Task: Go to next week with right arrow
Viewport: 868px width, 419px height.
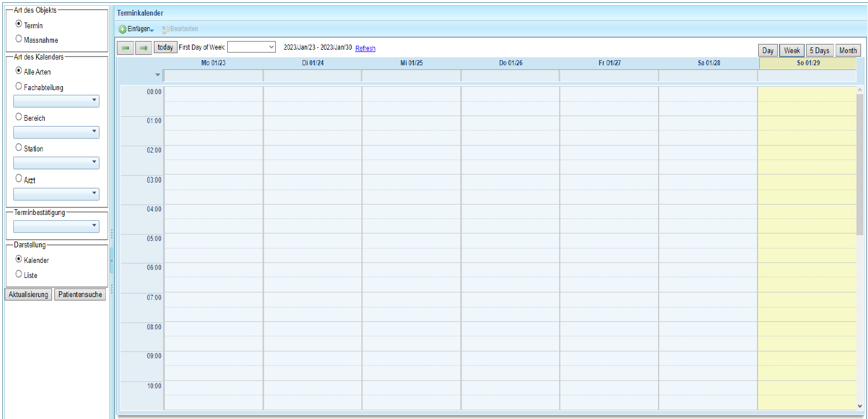Action: (144, 47)
